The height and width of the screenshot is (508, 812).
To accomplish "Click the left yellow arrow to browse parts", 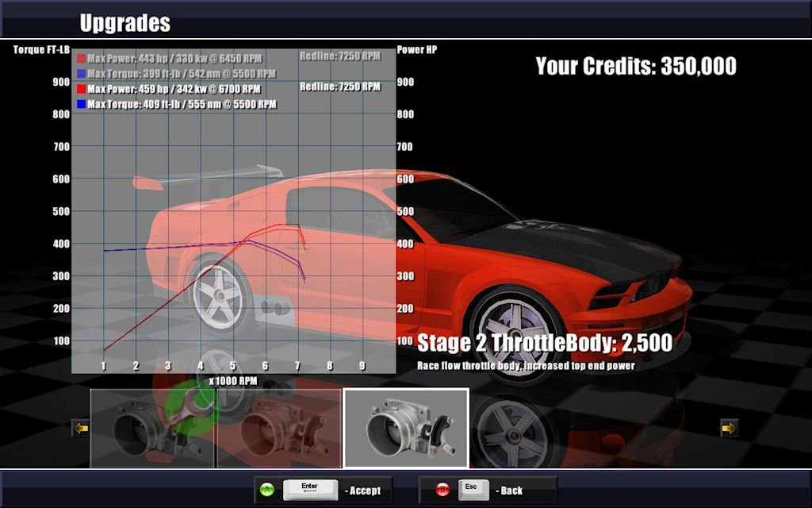I will point(79,429).
